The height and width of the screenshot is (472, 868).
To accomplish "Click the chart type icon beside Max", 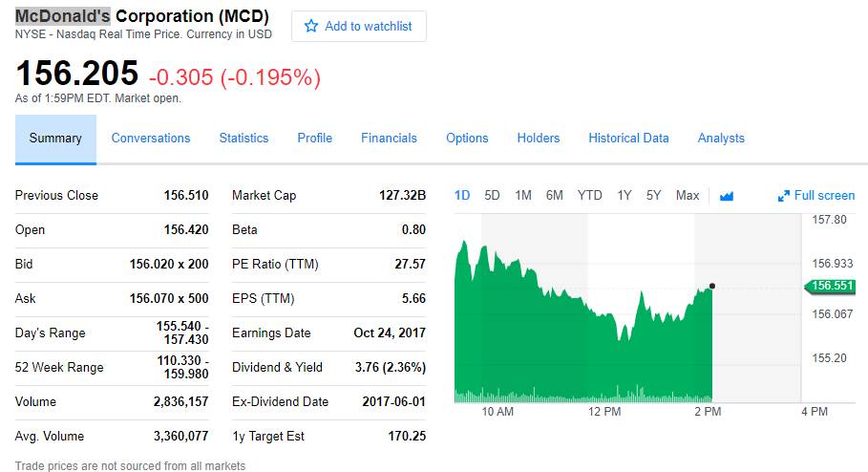I will click(727, 196).
